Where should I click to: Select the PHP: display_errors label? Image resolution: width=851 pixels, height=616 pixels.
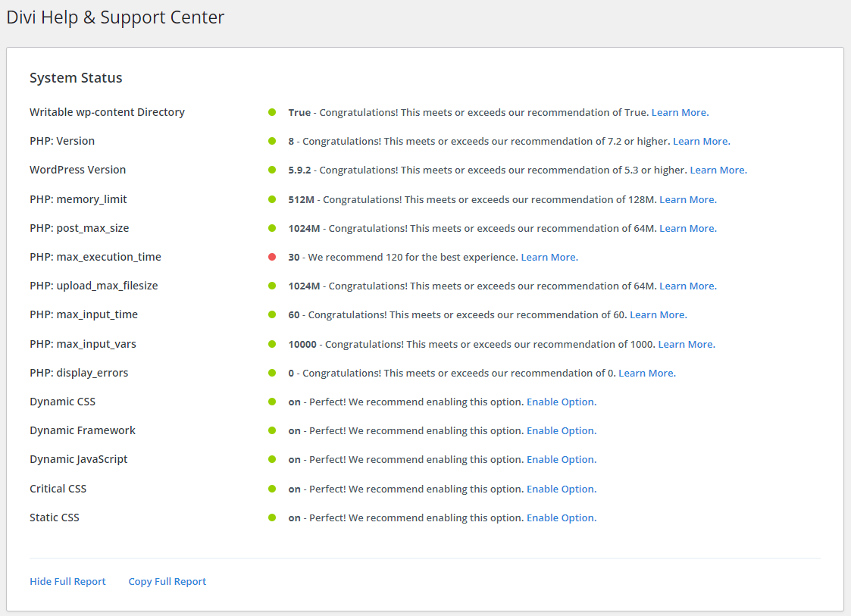click(79, 373)
